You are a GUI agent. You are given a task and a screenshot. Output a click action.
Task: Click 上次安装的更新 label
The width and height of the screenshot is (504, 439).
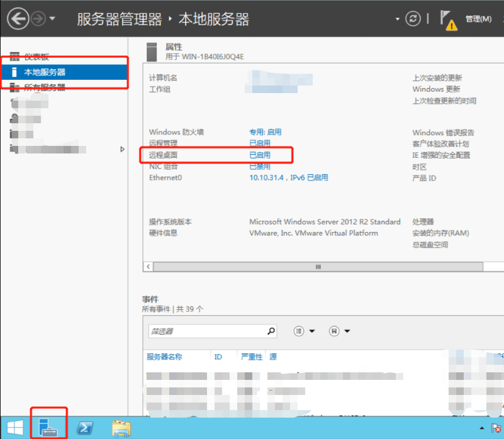tap(437, 78)
